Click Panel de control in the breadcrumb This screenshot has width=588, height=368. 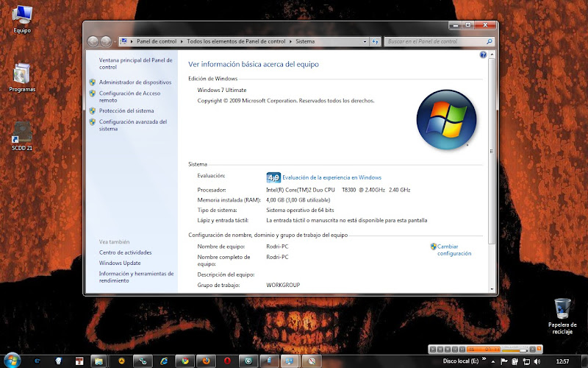click(157, 42)
